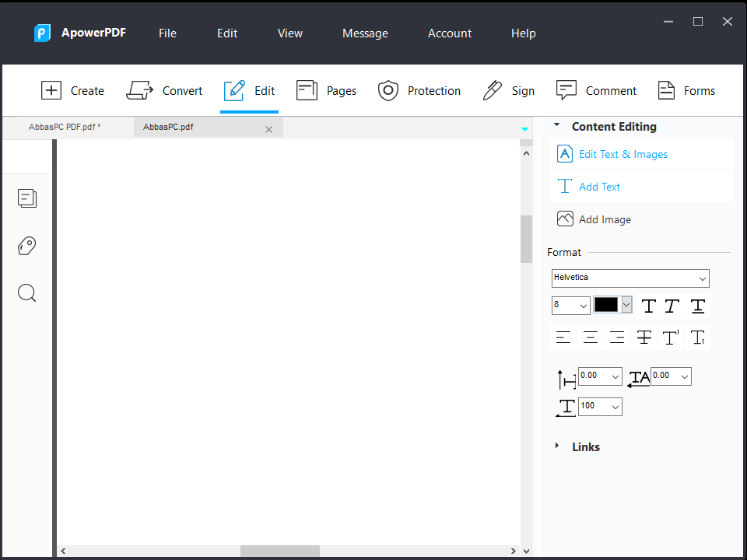The image size is (747, 560).
Task: Open the Comment toolbar tab
Action: tap(596, 90)
